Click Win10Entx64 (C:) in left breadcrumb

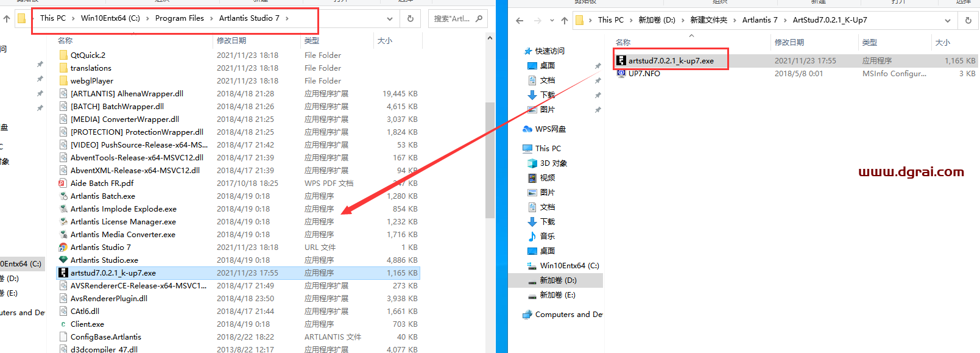pos(110,18)
